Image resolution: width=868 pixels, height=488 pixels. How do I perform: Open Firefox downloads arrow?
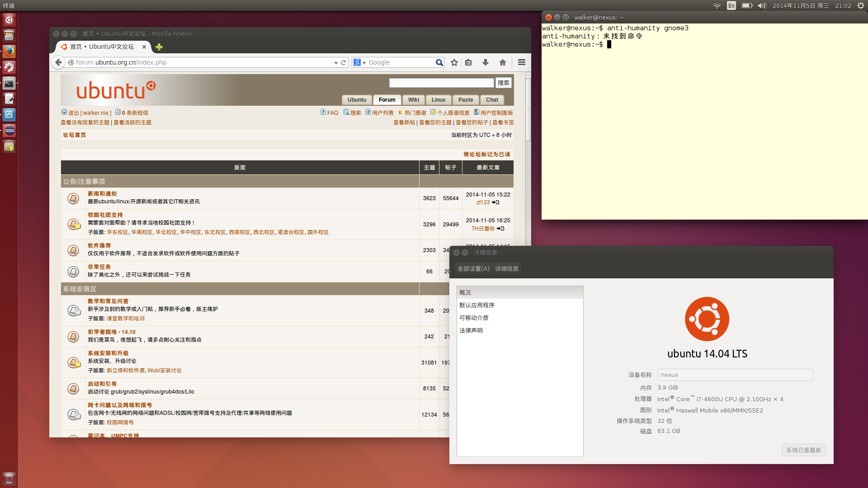(x=486, y=62)
